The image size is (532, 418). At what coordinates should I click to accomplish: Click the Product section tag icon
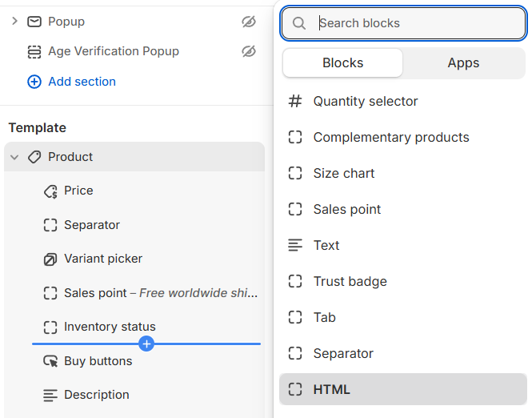[34, 157]
